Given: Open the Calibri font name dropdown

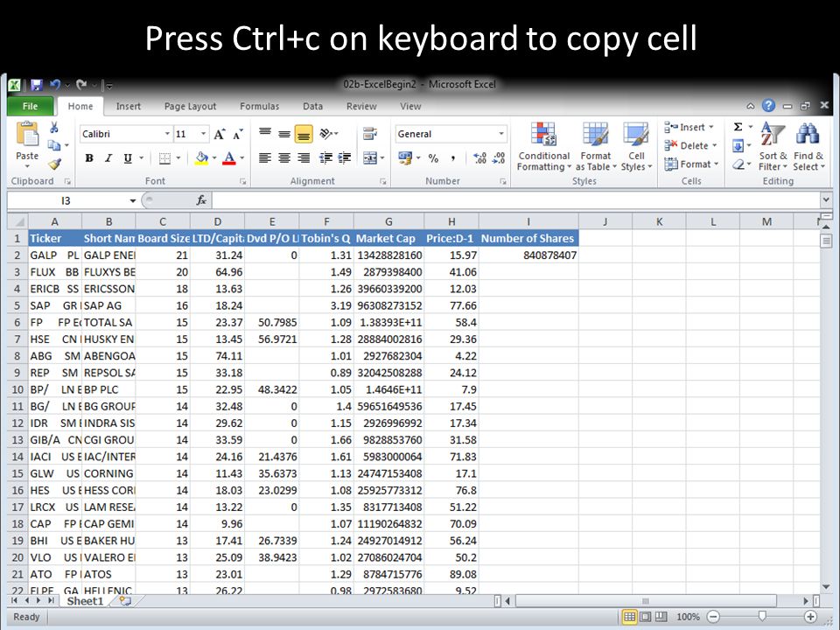Looking at the screenshot, I should click(167, 134).
